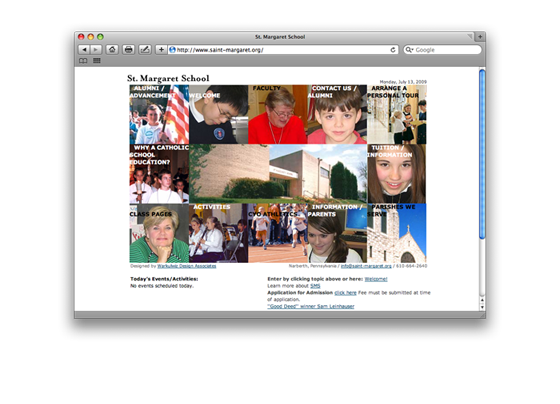Click the globe site icon in the address bar
Screen dimensions: 560x404
(x=172, y=50)
